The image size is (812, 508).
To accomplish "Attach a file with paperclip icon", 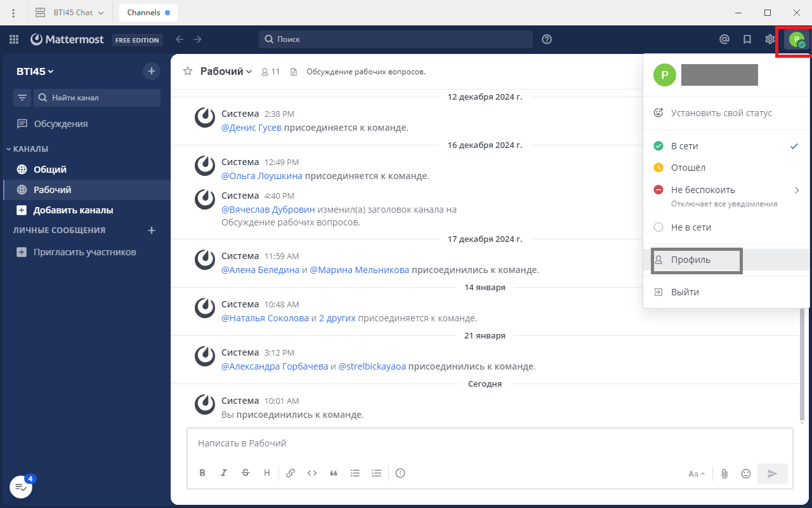I will point(724,474).
